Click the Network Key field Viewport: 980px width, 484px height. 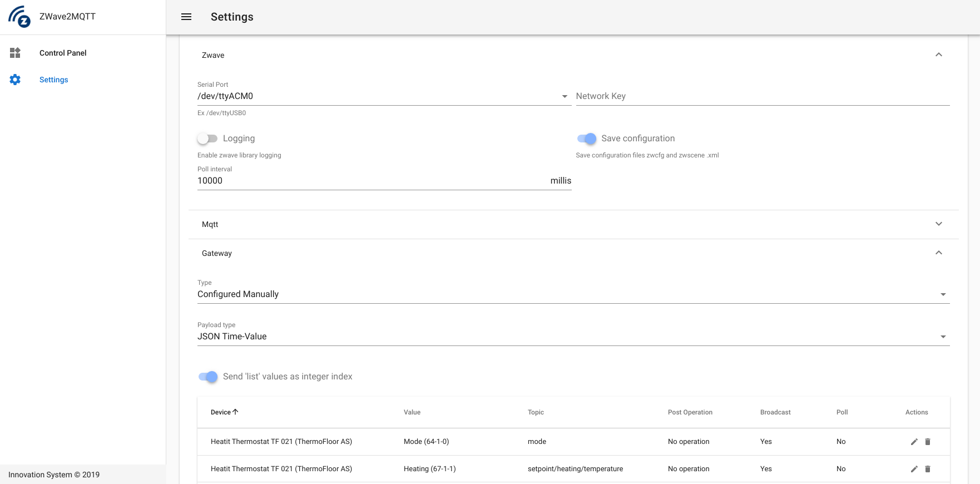763,96
